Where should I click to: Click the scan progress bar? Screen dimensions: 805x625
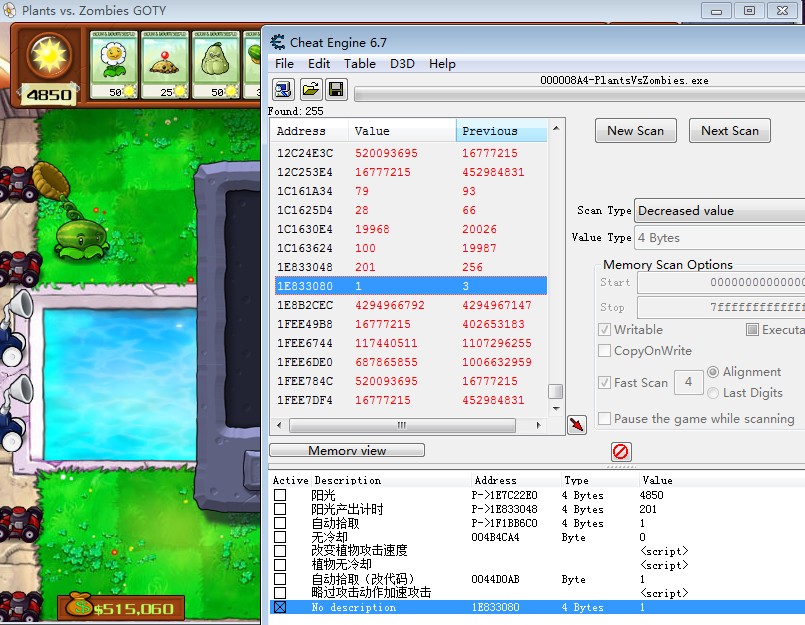click(x=580, y=94)
